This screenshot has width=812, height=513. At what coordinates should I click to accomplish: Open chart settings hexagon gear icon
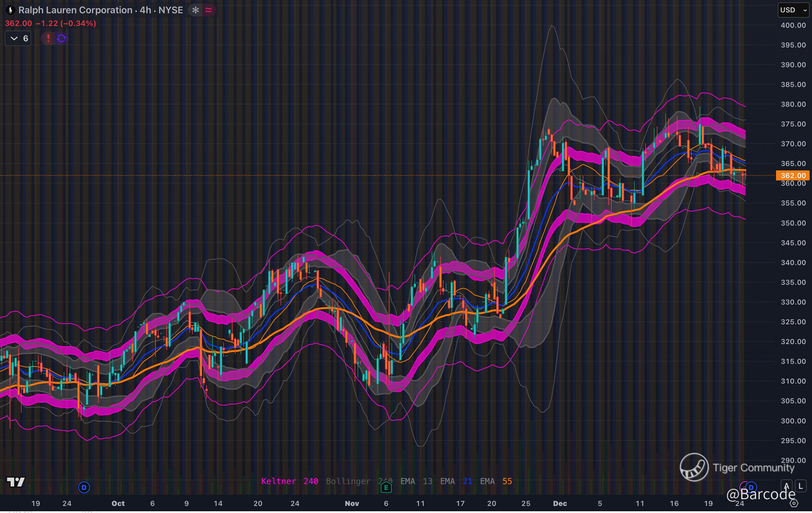coord(794,503)
